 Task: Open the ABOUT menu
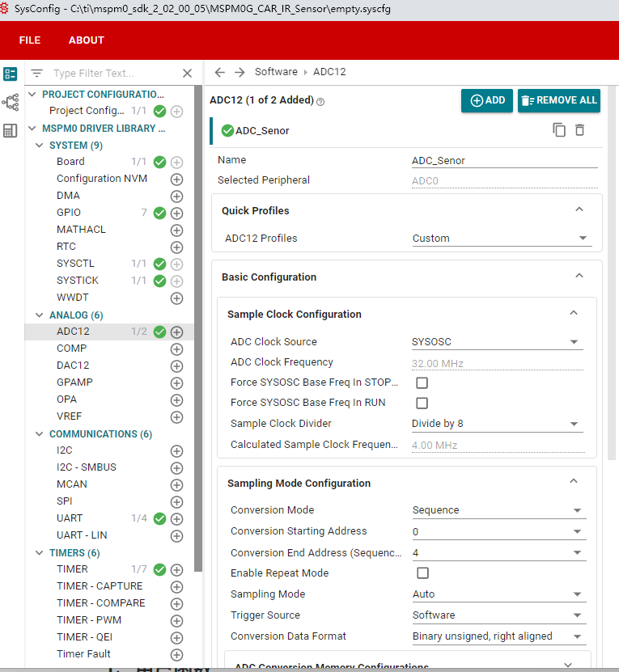pyautogui.click(x=87, y=40)
